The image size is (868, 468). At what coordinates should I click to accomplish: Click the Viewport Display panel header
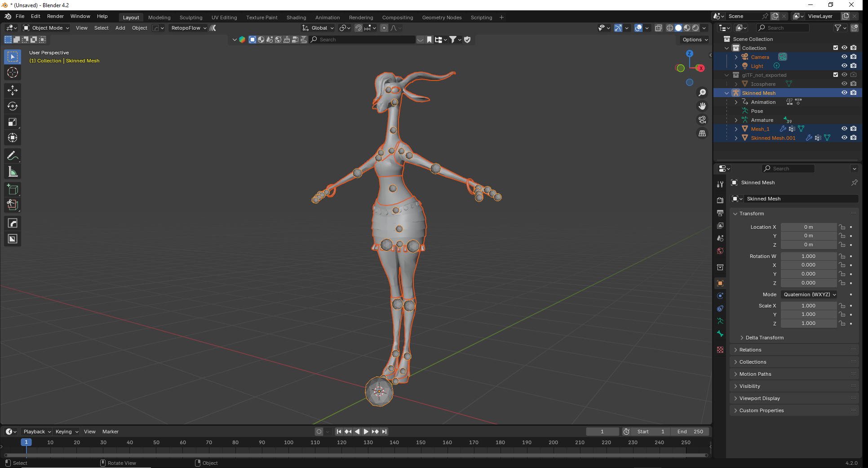[x=795, y=398]
